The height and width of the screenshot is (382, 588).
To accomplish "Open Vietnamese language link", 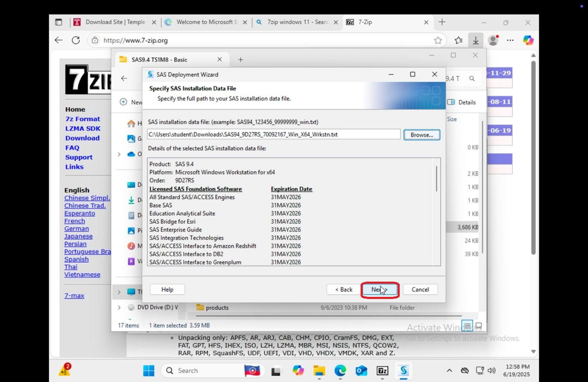I will point(82,275).
